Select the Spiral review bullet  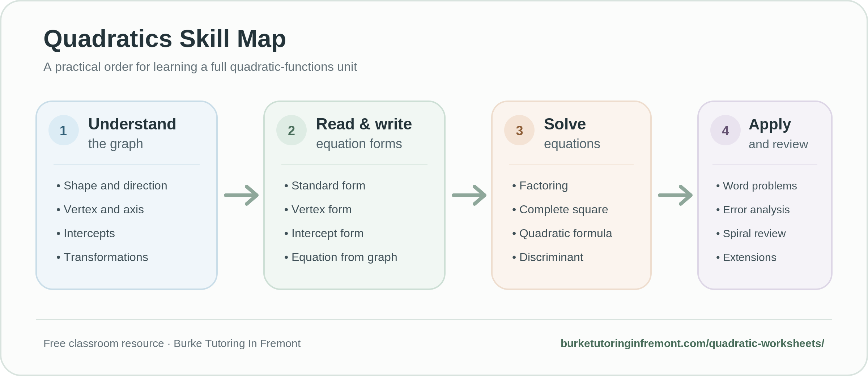click(751, 234)
